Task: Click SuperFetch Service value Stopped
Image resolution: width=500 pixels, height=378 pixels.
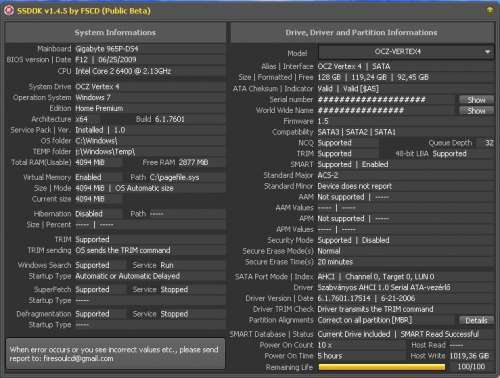Action: (x=174, y=290)
